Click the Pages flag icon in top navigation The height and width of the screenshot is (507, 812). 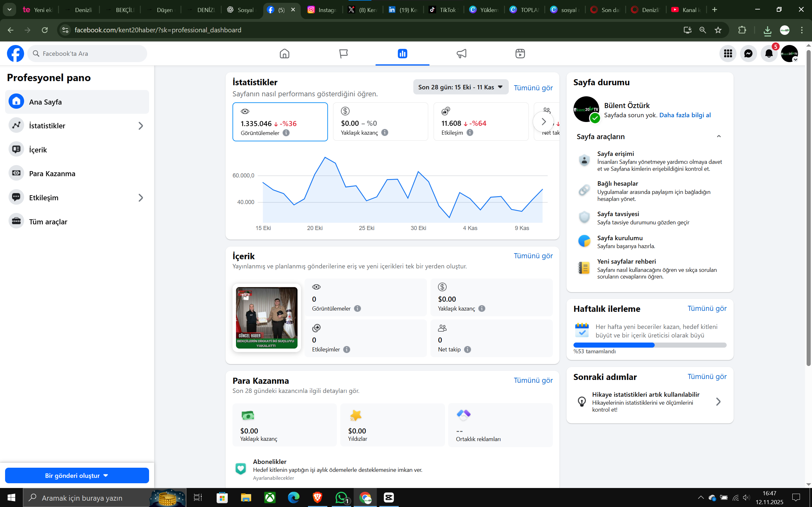[343, 54]
